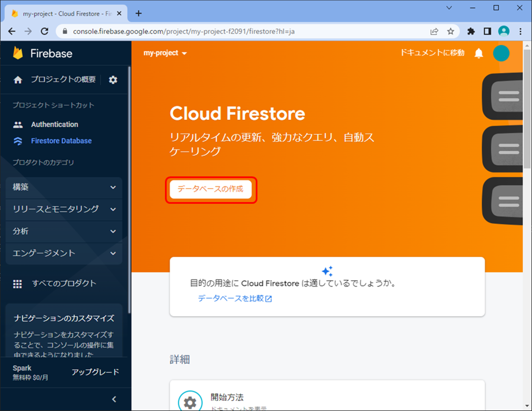Click the Firebase flame logo
Screen dimensions: 532x411
click(18, 53)
